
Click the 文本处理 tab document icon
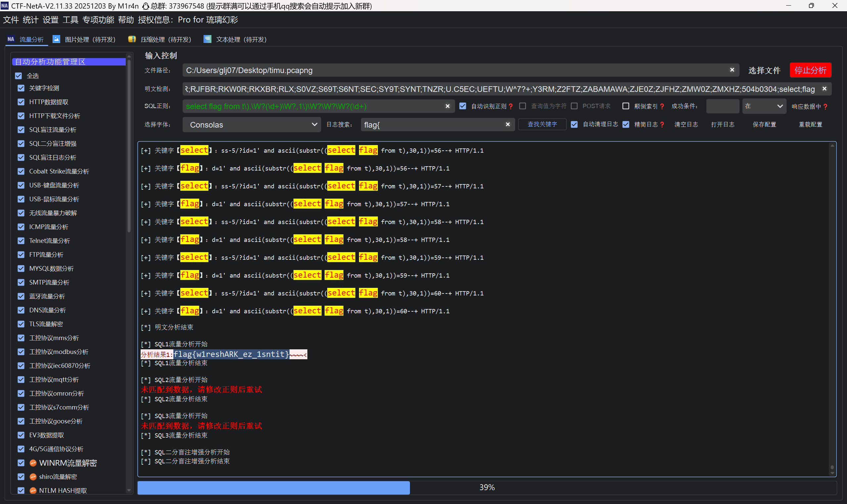(x=207, y=39)
